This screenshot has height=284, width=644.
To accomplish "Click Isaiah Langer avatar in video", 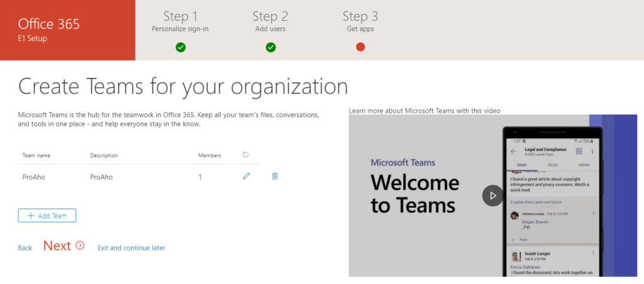I will click(x=516, y=256).
